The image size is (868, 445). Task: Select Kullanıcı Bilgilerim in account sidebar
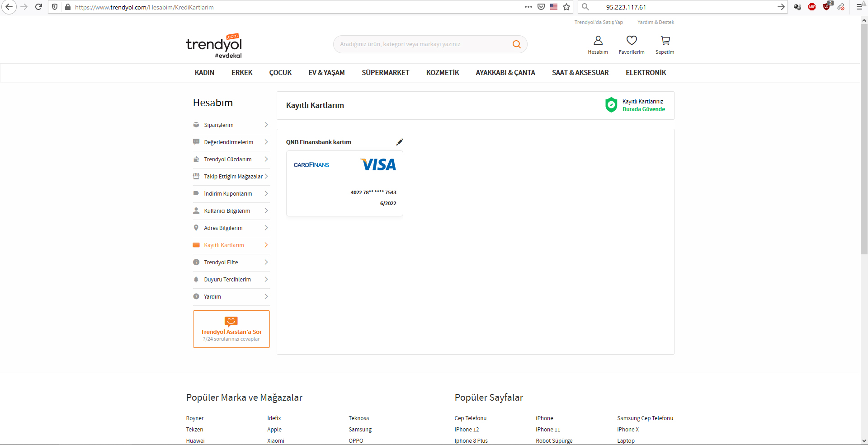click(227, 211)
